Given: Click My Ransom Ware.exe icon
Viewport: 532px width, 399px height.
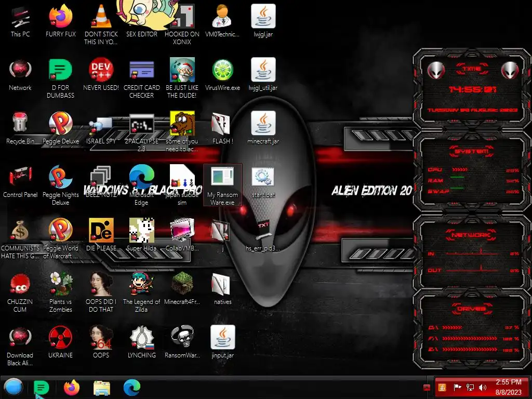Looking at the screenshot, I should coord(222,185).
